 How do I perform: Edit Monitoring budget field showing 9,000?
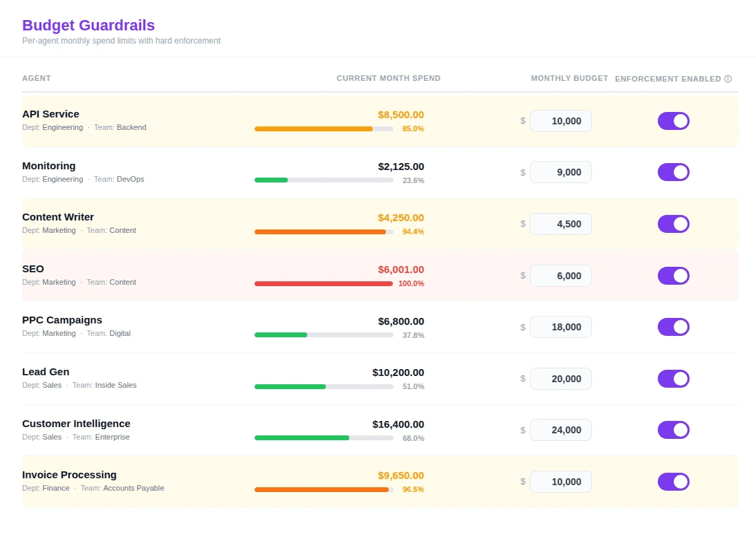pos(561,172)
